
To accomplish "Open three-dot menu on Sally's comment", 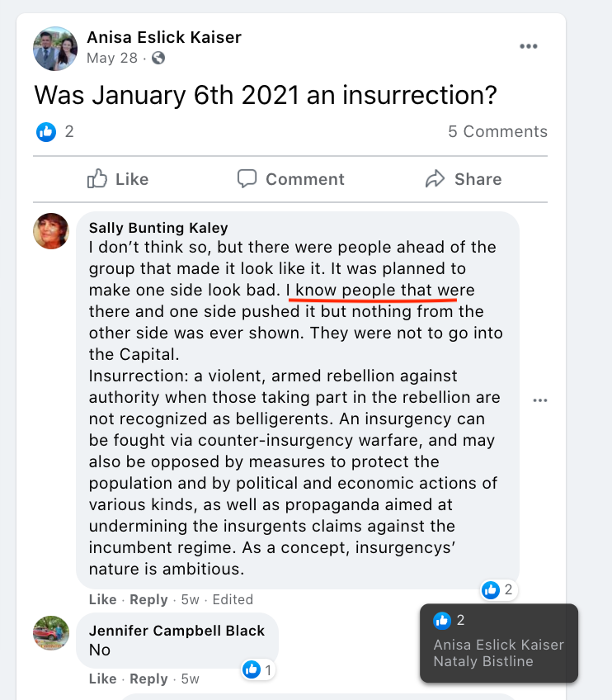I will 540,400.
